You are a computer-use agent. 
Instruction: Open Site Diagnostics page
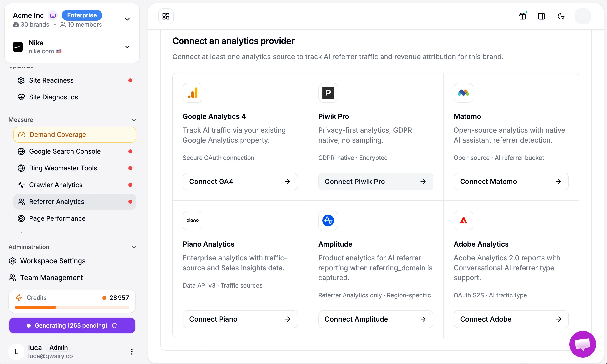[x=75, y=97]
